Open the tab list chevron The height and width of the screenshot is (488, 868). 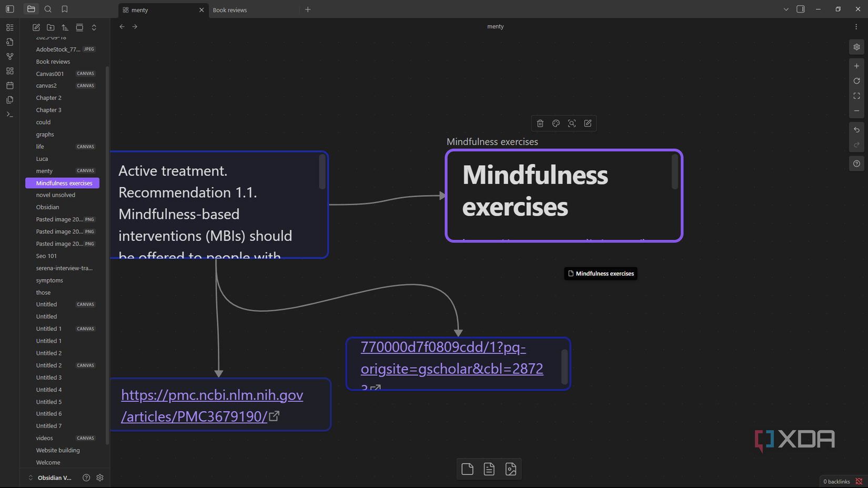[x=785, y=9]
